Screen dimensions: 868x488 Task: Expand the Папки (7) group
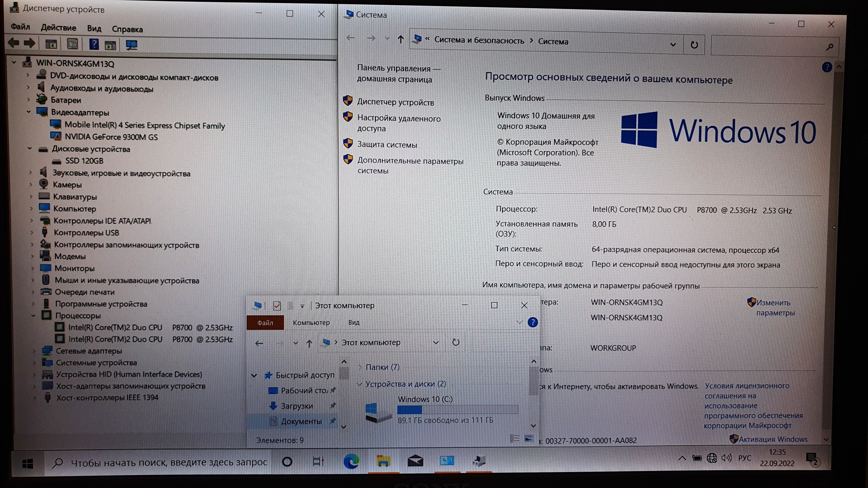pos(360,367)
